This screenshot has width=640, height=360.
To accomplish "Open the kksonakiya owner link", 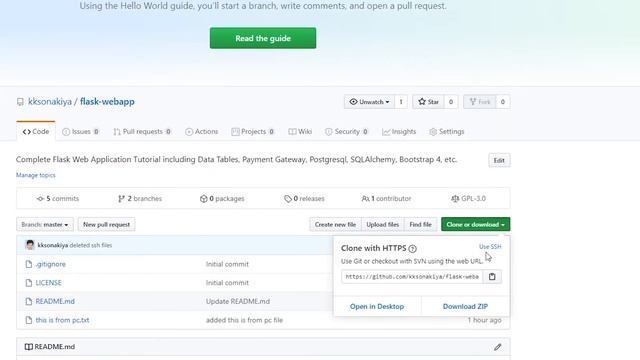I will 50,102.
